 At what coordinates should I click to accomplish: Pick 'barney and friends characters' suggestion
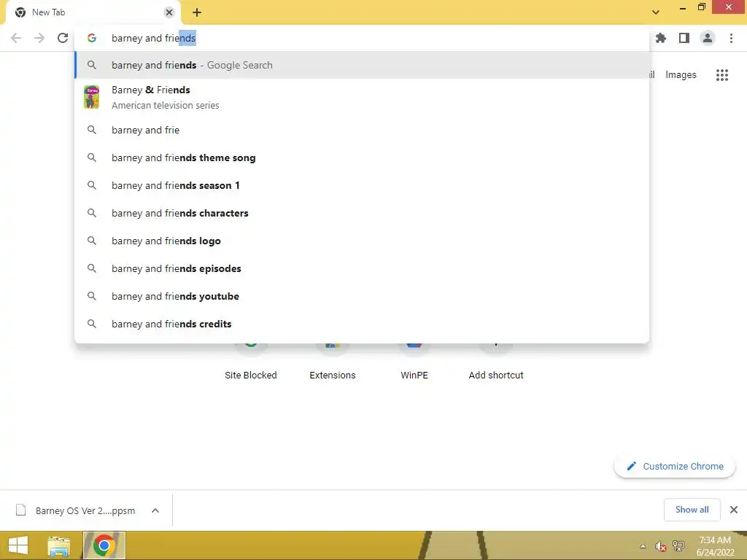click(x=362, y=213)
